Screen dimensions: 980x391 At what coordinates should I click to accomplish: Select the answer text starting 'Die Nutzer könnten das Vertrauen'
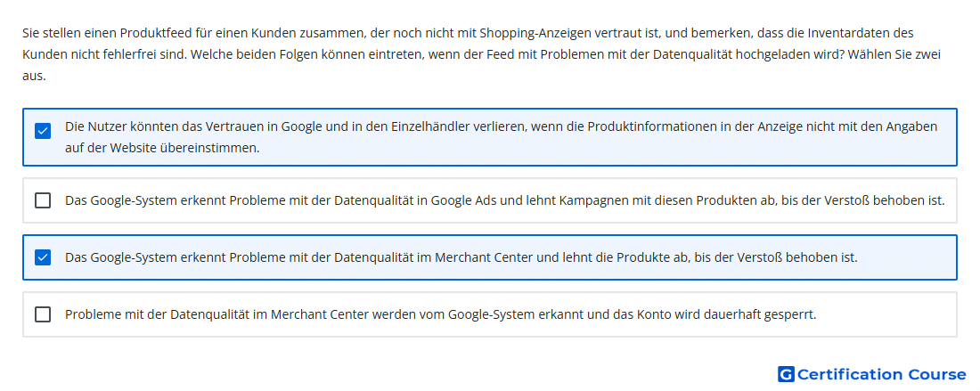502,137
